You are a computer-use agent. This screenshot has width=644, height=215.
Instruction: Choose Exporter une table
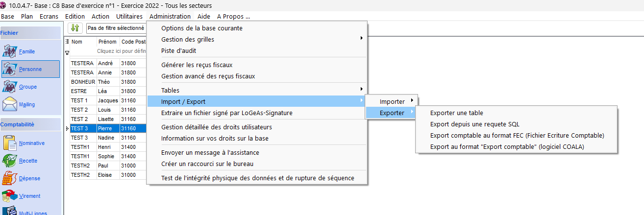(x=456, y=113)
